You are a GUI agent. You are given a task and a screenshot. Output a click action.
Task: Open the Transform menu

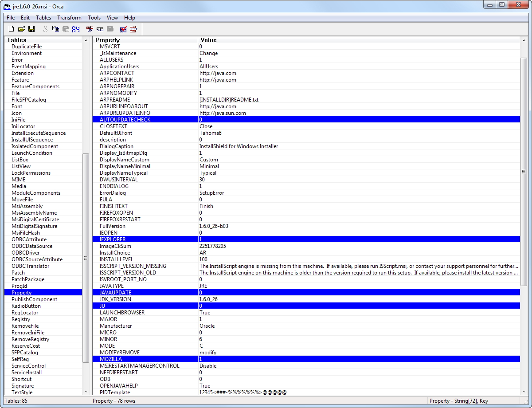click(69, 18)
